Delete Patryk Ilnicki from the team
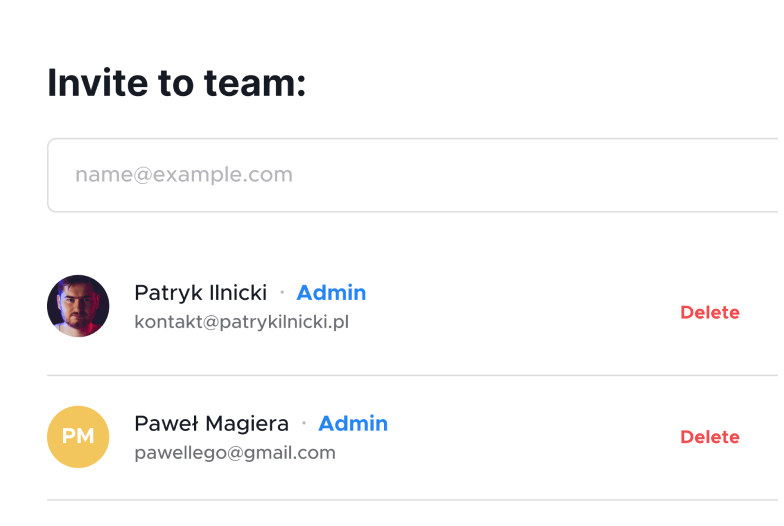Image resolution: width=784 pixels, height=526 pixels. [x=709, y=312]
